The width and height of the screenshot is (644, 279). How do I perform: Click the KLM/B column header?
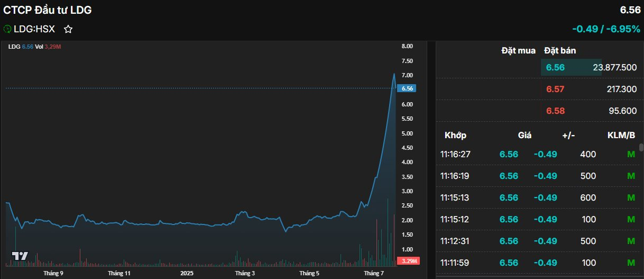tap(621, 135)
